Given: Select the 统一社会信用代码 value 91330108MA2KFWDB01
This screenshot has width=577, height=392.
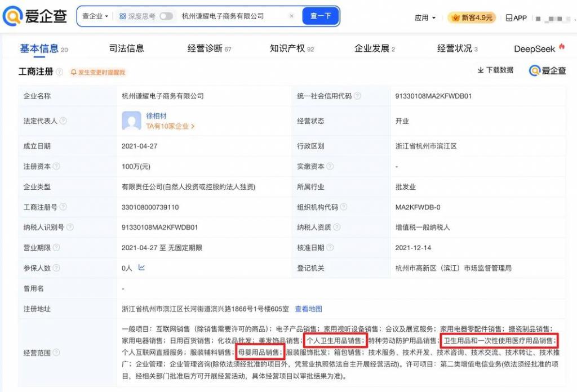Looking at the screenshot, I should point(433,96).
